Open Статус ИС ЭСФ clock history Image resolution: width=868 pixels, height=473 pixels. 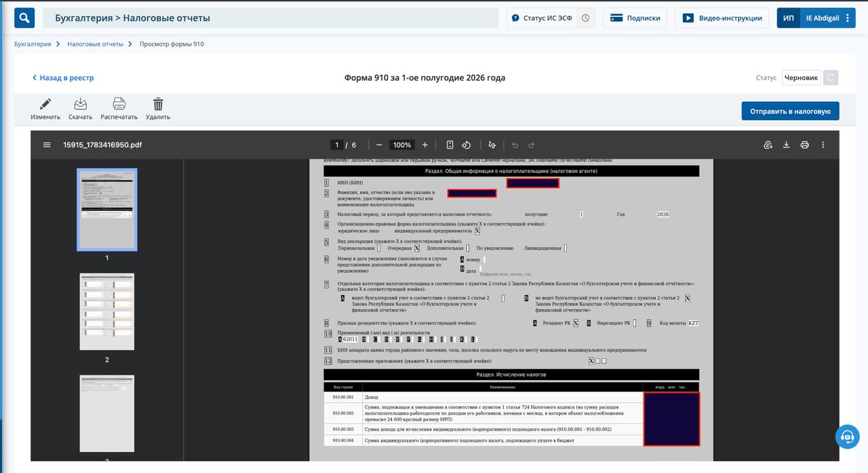tap(586, 18)
